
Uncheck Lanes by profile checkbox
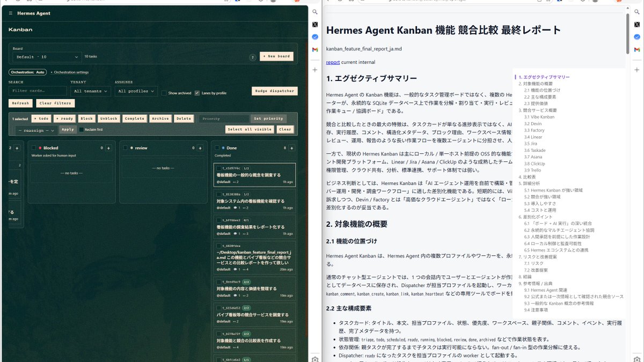(197, 93)
